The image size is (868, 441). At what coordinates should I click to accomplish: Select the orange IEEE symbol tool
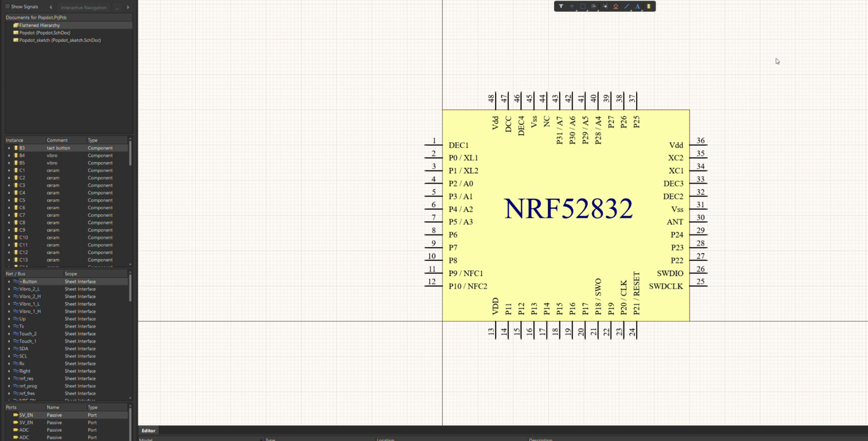(616, 6)
